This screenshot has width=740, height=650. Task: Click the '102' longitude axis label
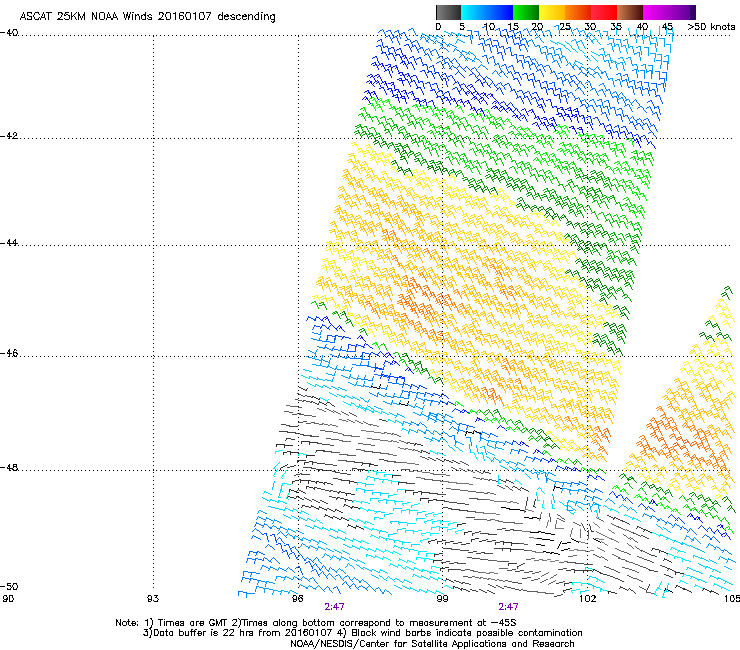[x=588, y=599]
